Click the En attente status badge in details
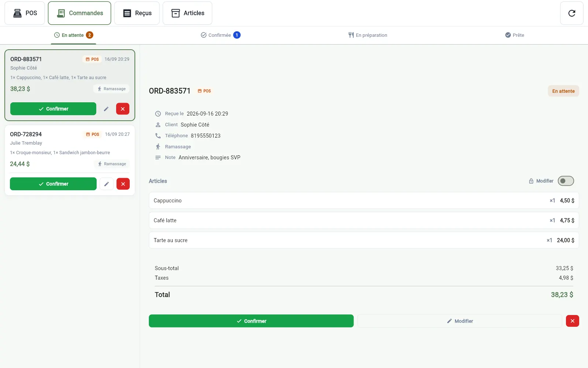The image size is (588, 368). point(563,91)
